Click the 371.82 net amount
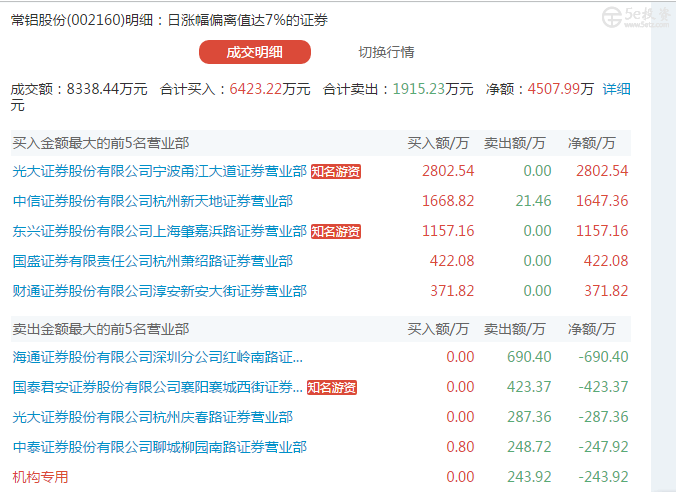 coord(606,291)
